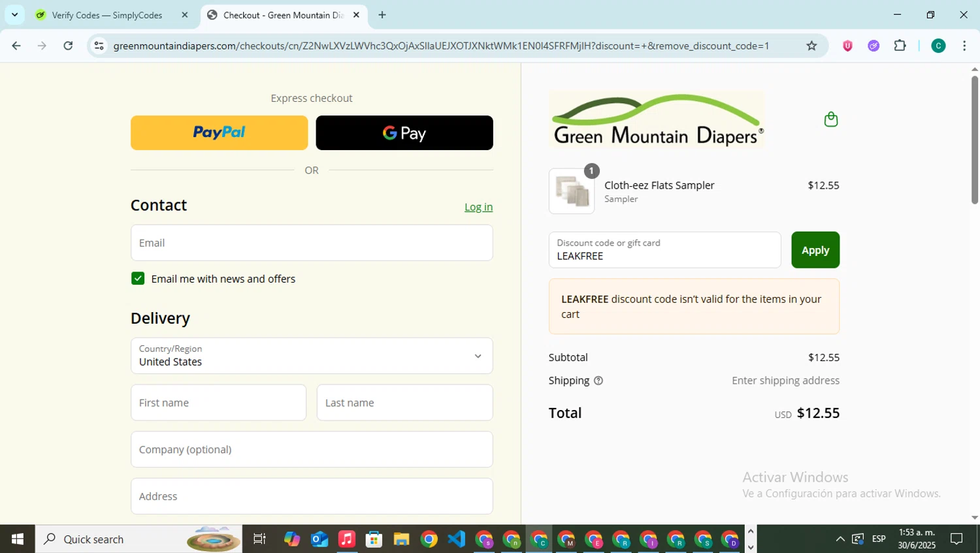
Task: Open the cart bag icon
Action: 830,119
